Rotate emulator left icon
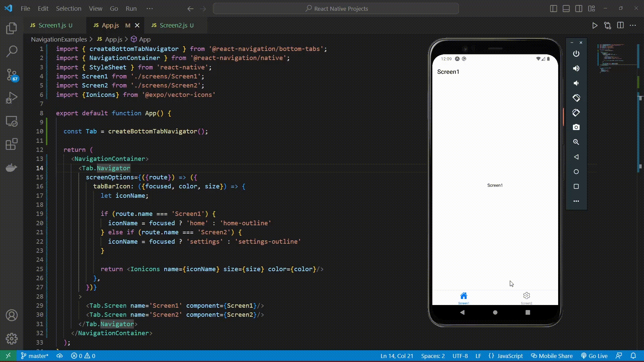 (x=576, y=98)
